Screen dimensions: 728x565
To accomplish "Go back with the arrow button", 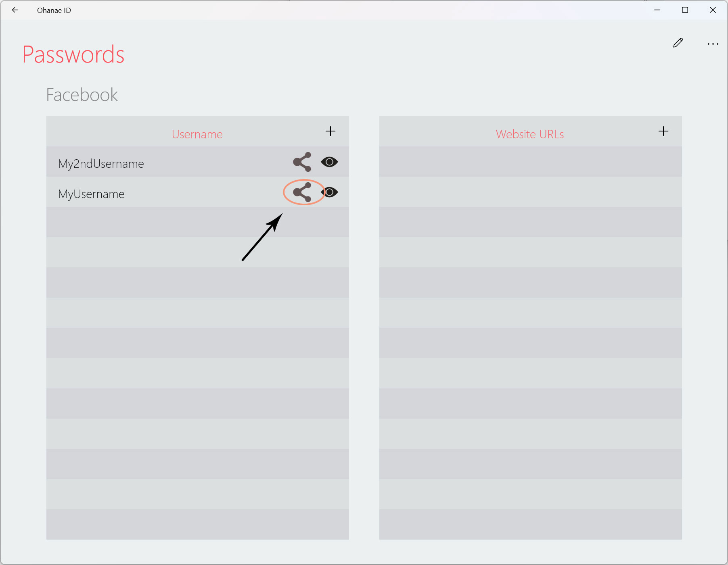I will pos(15,10).
